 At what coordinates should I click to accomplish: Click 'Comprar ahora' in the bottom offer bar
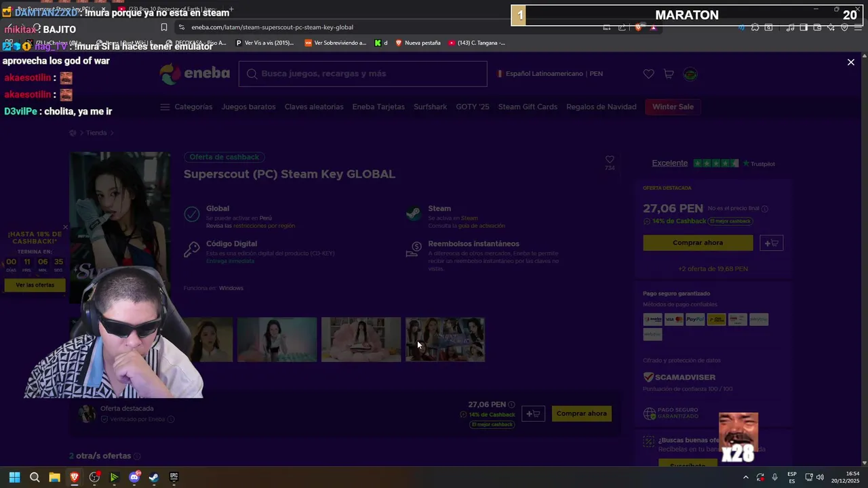pyautogui.click(x=581, y=413)
